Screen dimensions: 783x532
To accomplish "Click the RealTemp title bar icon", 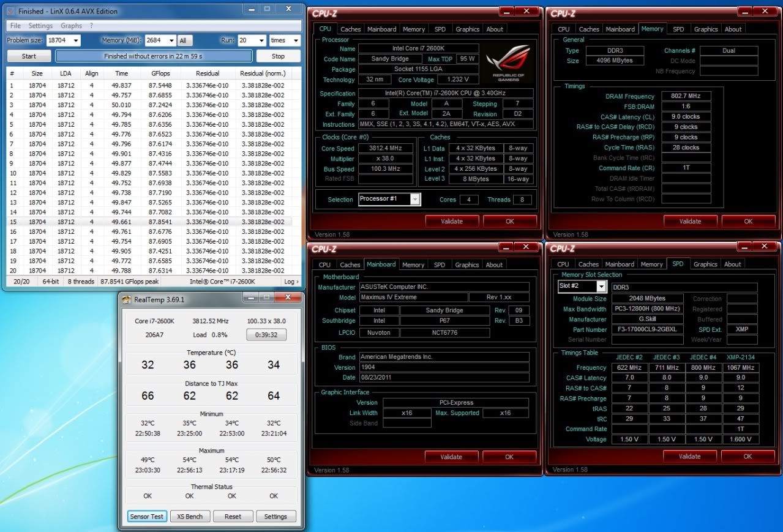I will click(127, 300).
